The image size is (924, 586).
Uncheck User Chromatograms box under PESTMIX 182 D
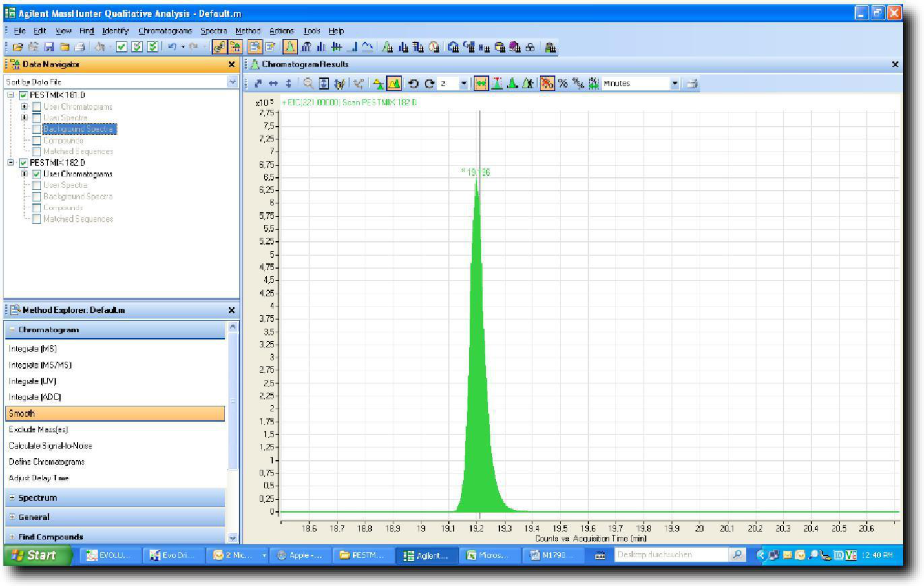click(36, 174)
